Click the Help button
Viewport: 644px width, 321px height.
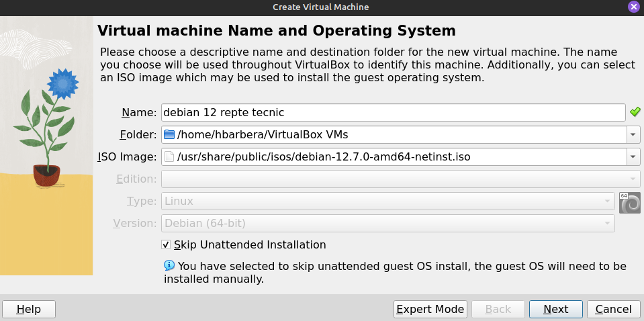pos(29,309)
